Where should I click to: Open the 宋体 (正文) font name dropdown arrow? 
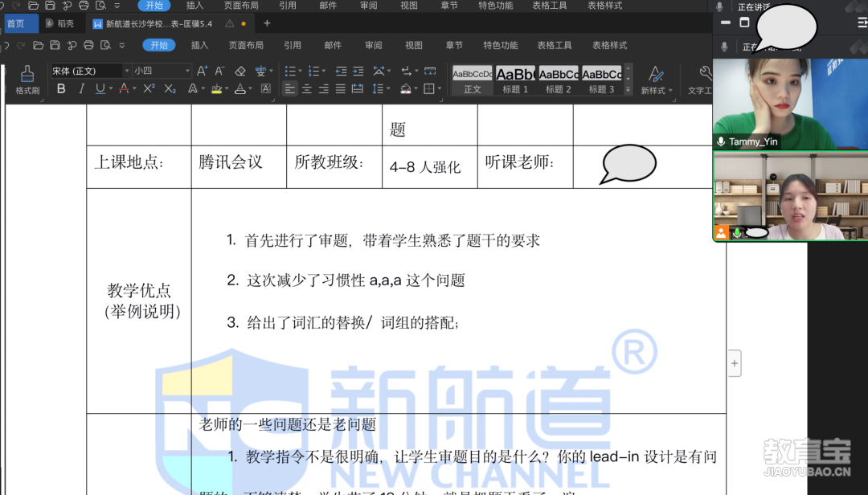tap(127, 71)
